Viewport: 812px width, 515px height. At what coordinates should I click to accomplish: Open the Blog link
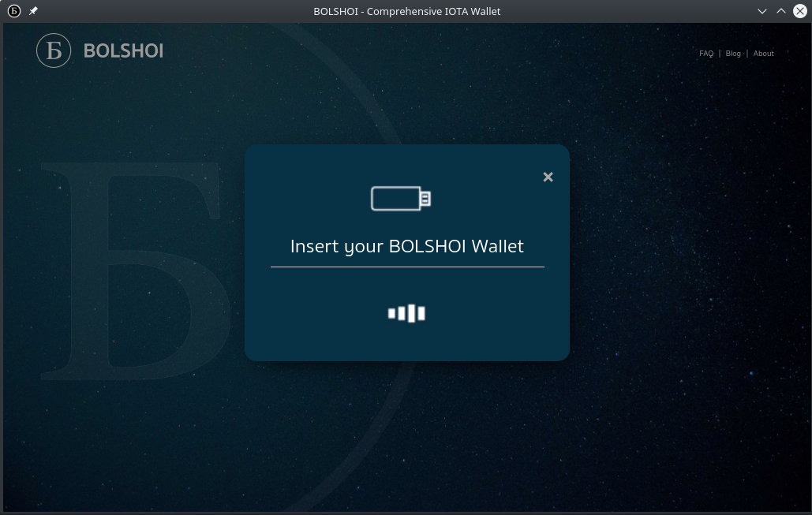pos(733,54)
